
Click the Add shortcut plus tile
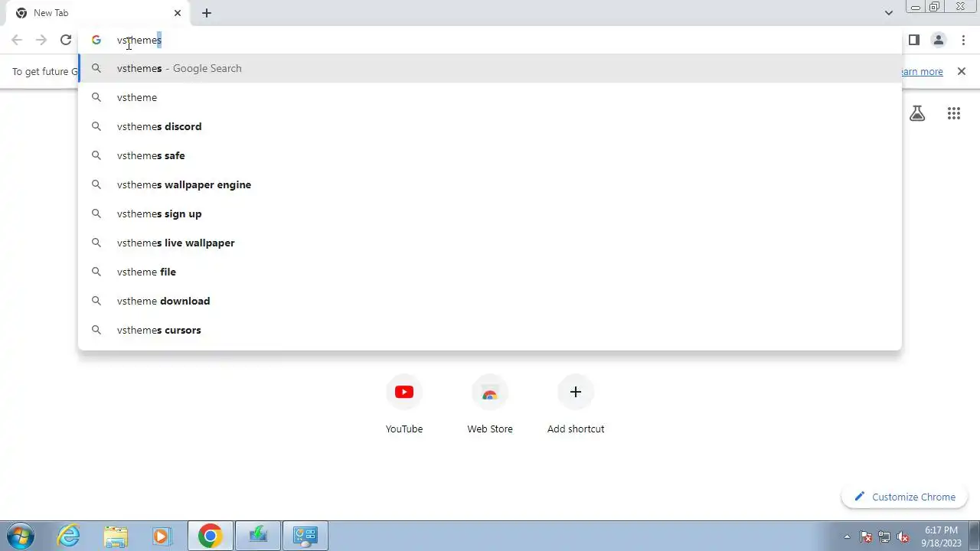click(576, 406)
